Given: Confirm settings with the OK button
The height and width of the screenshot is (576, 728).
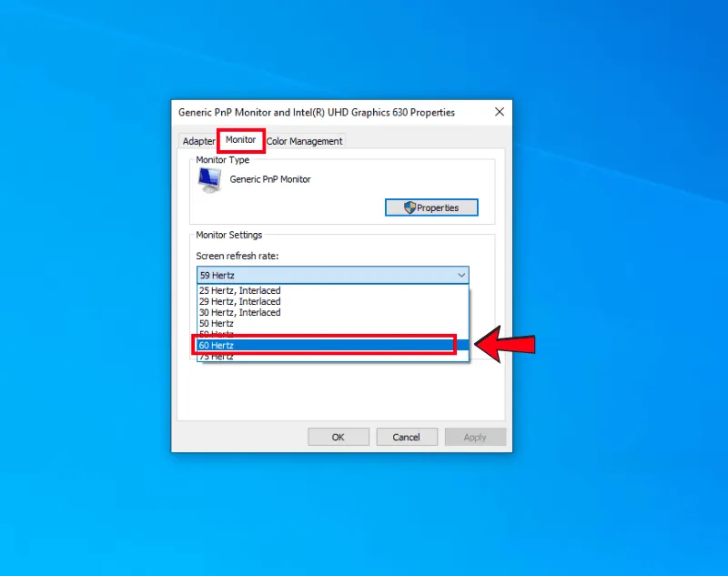Looking at the screenshot, I should tap(339, 437).
